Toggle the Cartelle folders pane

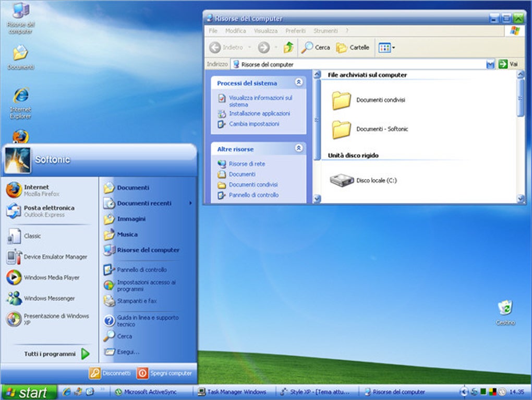(x=353, y=48)
